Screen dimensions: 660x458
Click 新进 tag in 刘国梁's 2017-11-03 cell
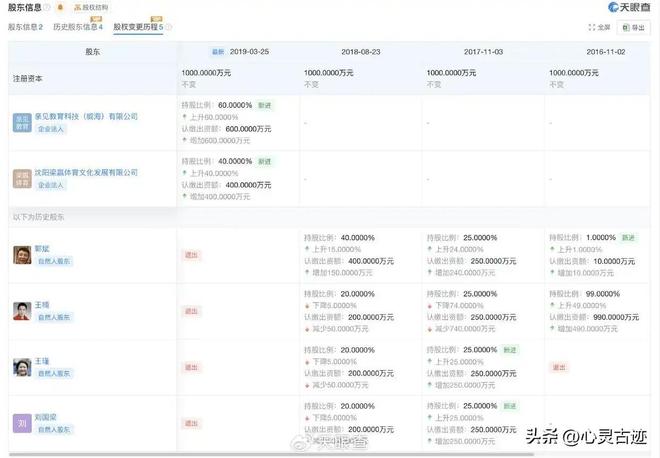(x=510, y=406)
